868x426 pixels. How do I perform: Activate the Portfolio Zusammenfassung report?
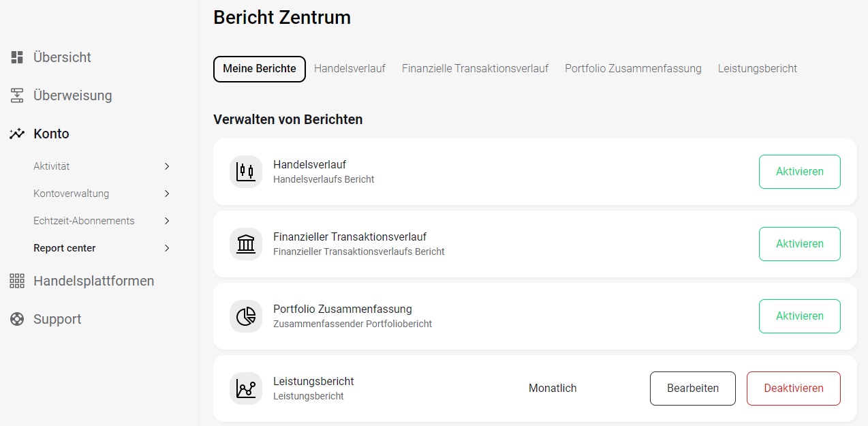point(799,316)
